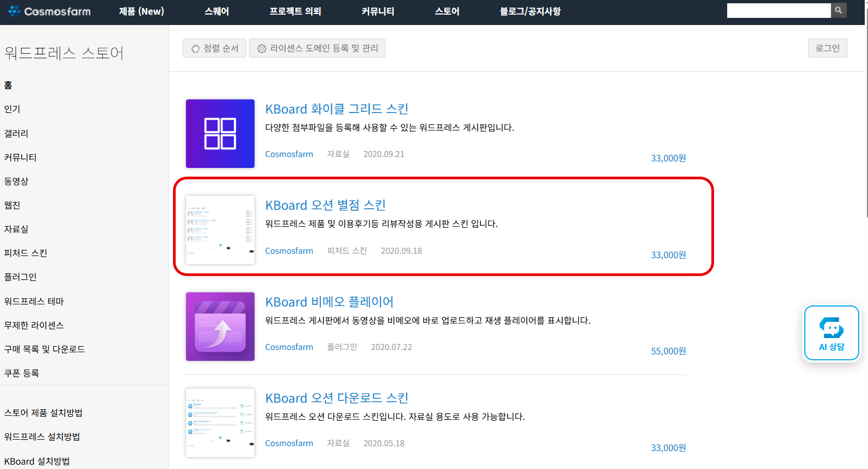This screenshot has height=469, width=868.
Task: Open the KBoard 오션 별점 스킨 title link
Action: click(325, 205)
